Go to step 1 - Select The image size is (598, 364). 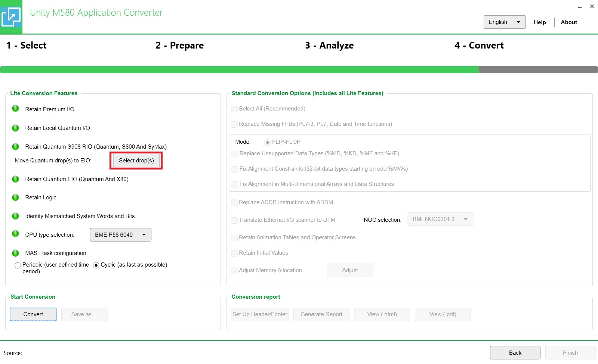(x=27, y=46)
